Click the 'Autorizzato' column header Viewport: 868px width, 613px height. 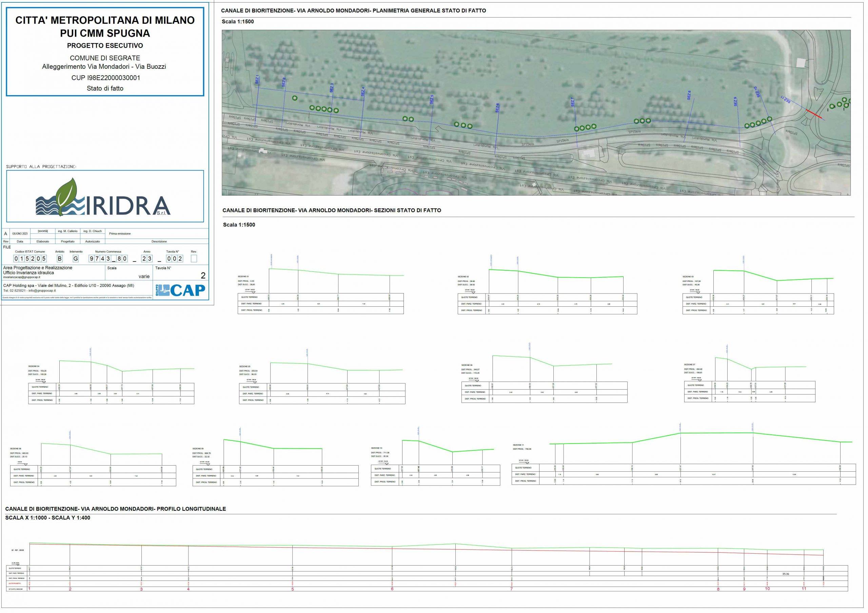click(x=93, y=242)
